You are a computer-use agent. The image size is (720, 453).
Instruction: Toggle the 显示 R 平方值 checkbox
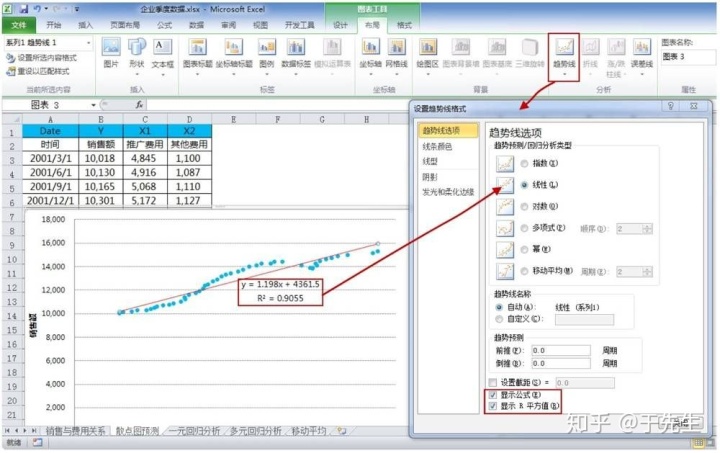tap(493, 406)
